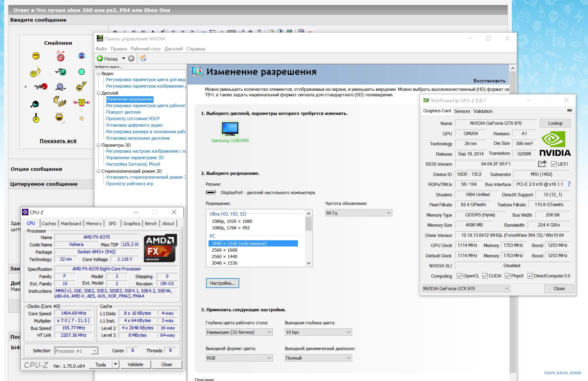The image size is (588, 381).
Task: Open the desktop color depth dropdown (32-битное)
Action: [239, 332]
